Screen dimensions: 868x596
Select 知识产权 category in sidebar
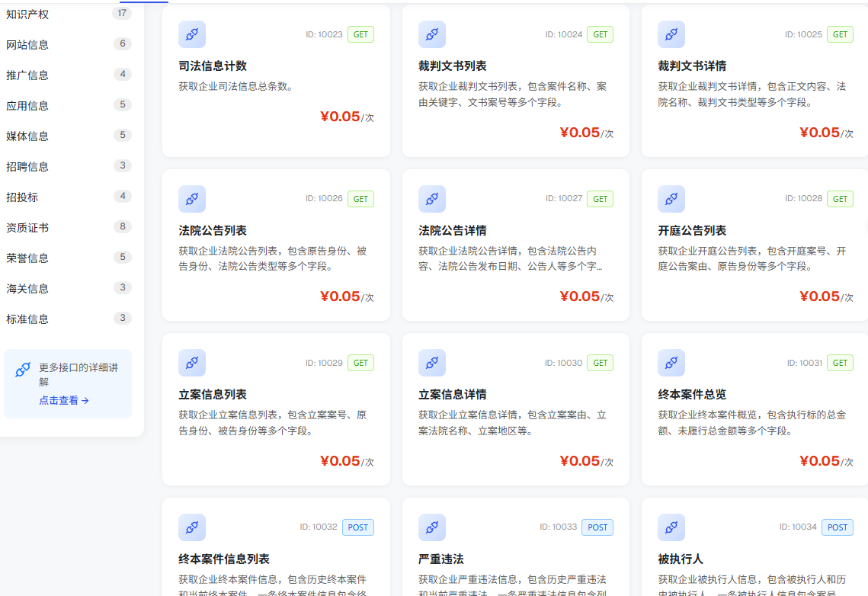click(x=27, y=14)
